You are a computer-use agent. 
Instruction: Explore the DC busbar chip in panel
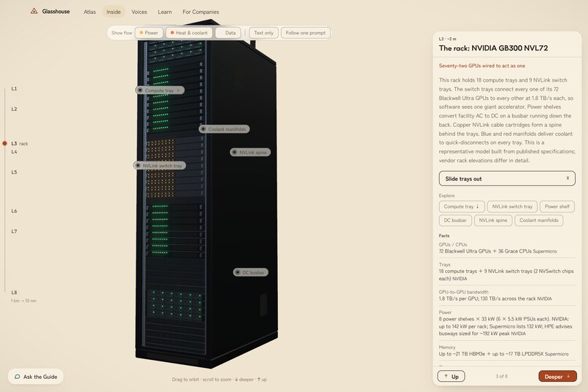[x=455, y=220]
